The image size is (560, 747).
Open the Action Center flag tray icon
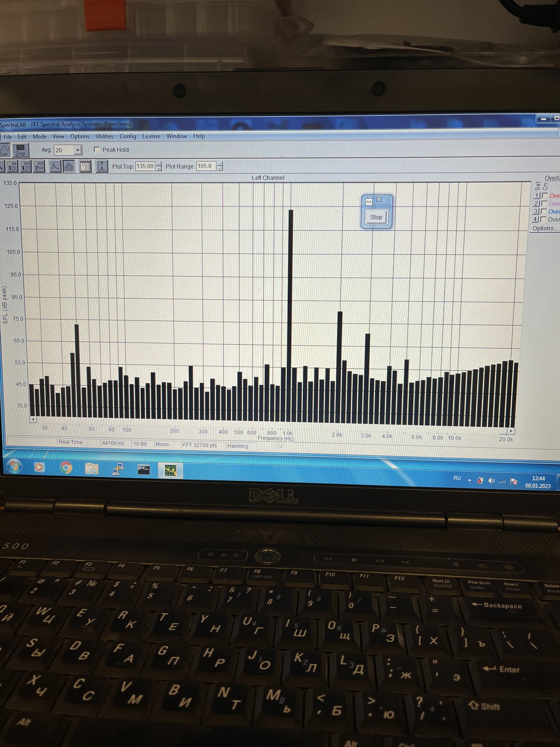tap(514, 481)
